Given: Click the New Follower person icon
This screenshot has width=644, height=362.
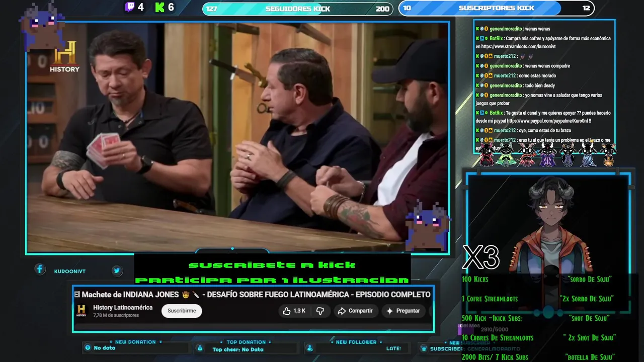Looking at the screenshot, I should [x=310, y=348].
